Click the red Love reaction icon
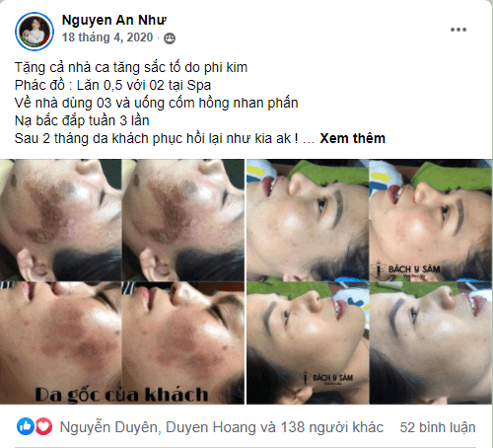This screenshot has height=448, width=493. tap(43, 426)
